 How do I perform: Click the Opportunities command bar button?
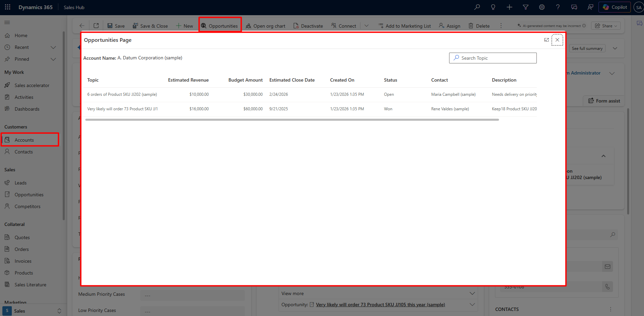[220, 26]
